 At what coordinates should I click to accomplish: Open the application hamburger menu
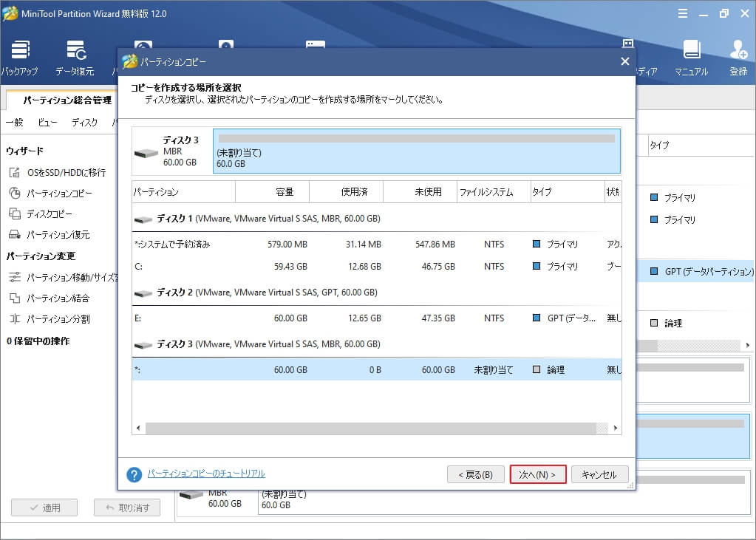[x=684, y=13]
